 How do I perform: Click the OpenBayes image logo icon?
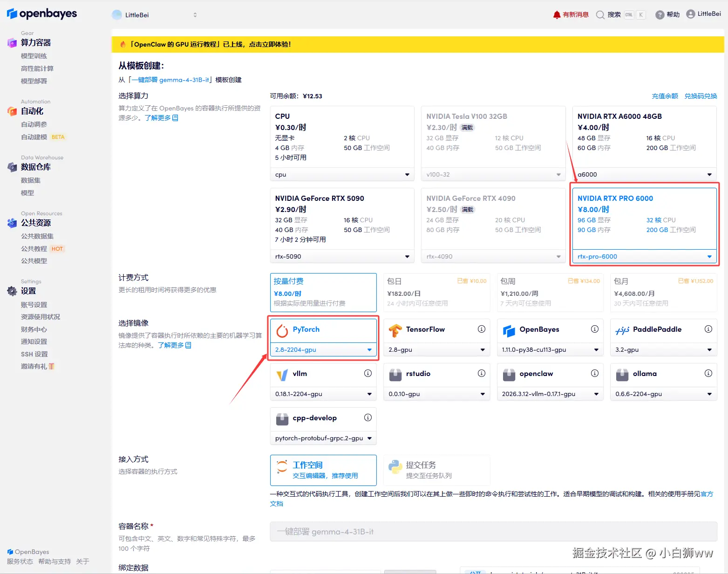tap(509, 330)
